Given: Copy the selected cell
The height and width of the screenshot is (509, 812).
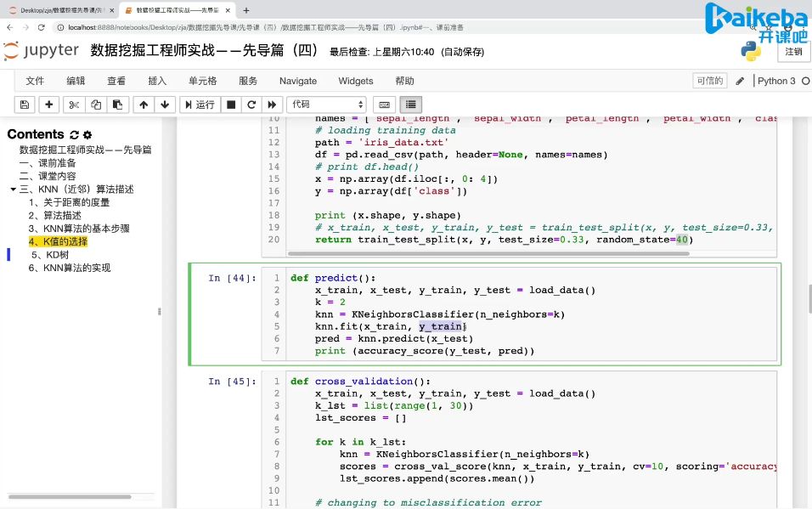Looking at the screenshot, I should (x=97, y=104).
